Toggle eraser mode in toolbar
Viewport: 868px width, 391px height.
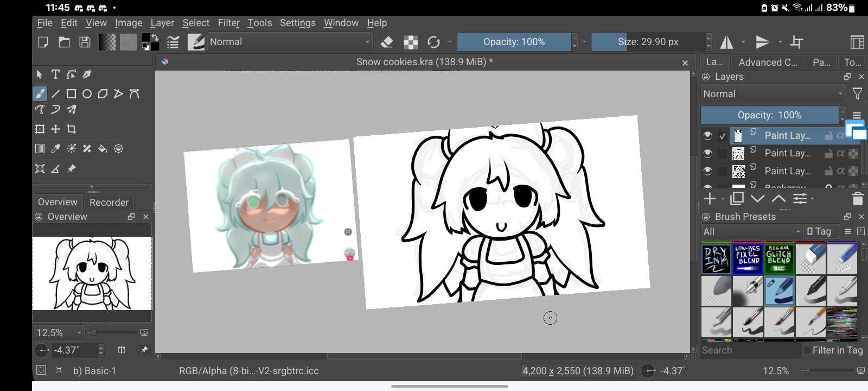[x=387, y=42]
